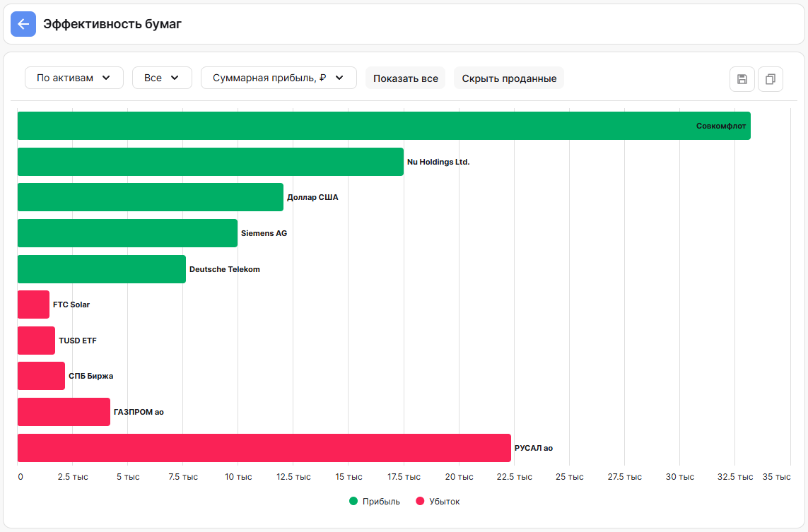Toggle the 'Убыток' legend item
This screenshot has width=808, height=532.
pos(438,501)
